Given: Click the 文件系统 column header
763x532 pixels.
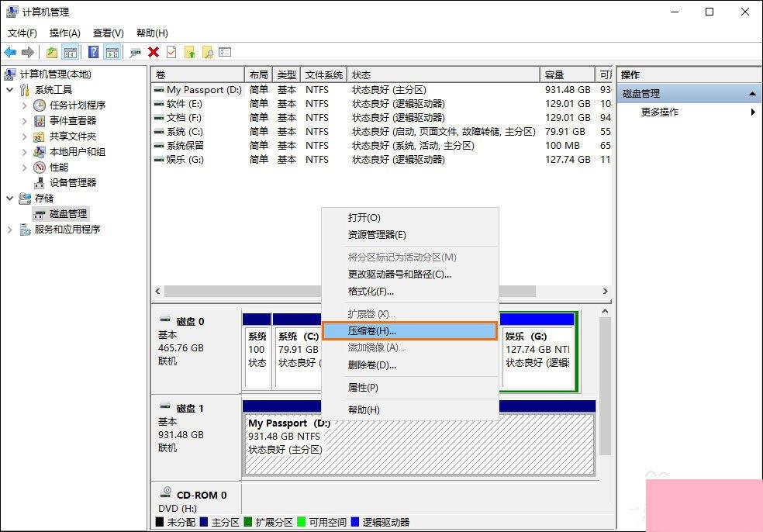Looking at the screenshot, I should (x=323, y=75).
